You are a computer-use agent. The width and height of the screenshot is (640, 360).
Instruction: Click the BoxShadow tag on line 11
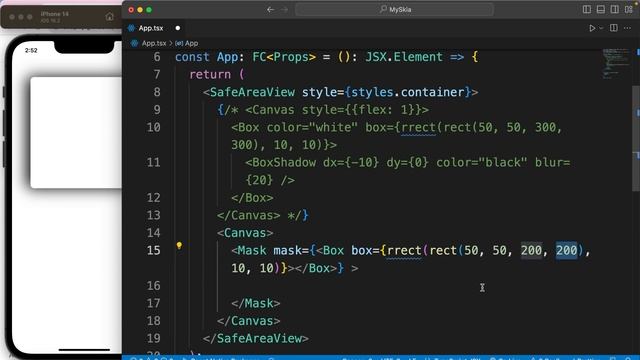[280, 162]
